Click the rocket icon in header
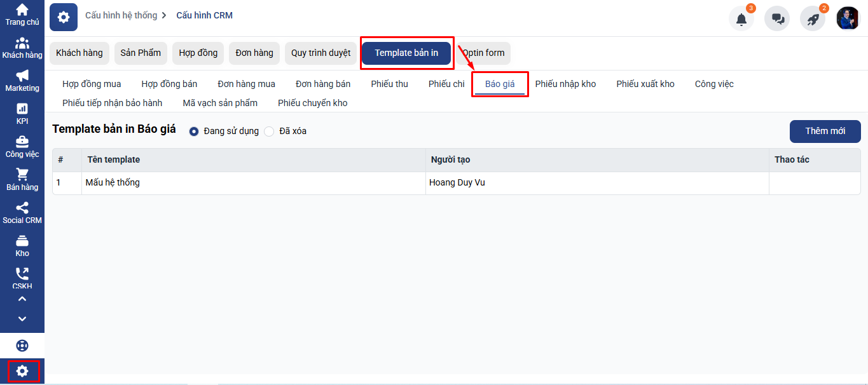The width and height of the screenshot is (868, 385). (x=813, y=19)
